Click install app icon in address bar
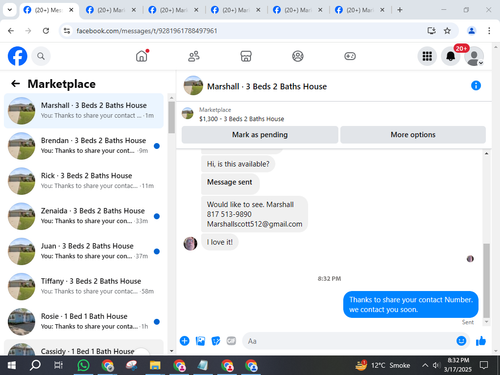 432,31
